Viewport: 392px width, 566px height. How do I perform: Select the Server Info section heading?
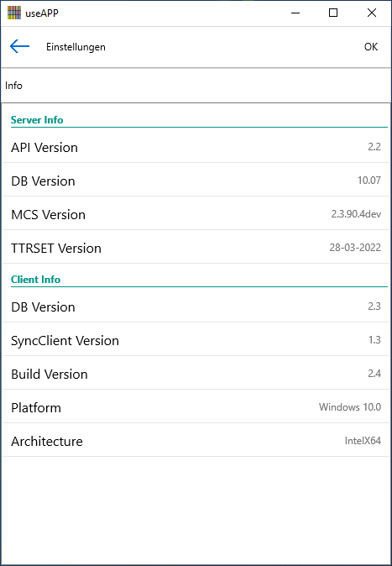click(37, 120)
